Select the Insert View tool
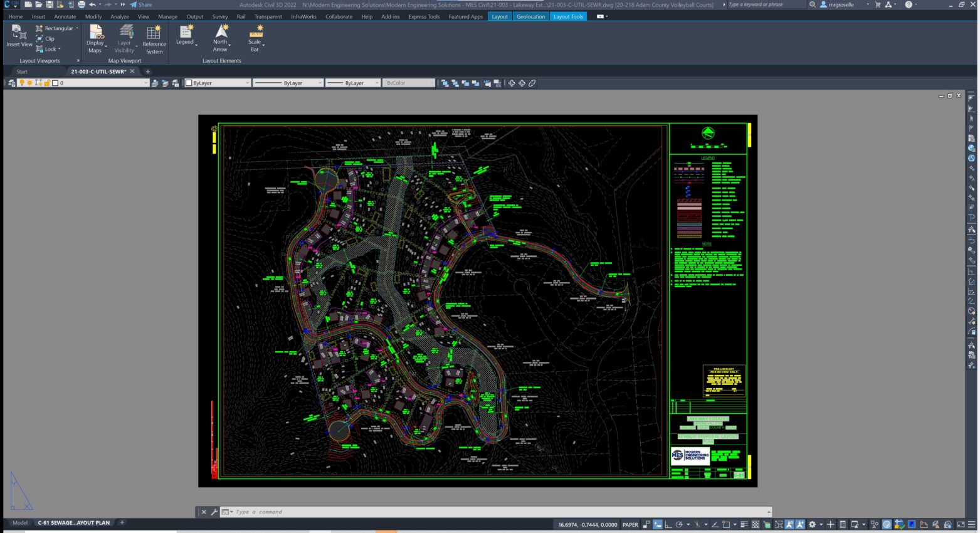The height and width of the screenshot is (533, 980). click(19, 36)
